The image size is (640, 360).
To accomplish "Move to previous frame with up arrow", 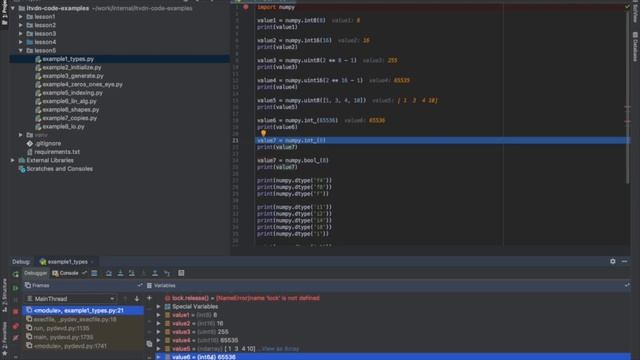I will (x=125, y=299).
